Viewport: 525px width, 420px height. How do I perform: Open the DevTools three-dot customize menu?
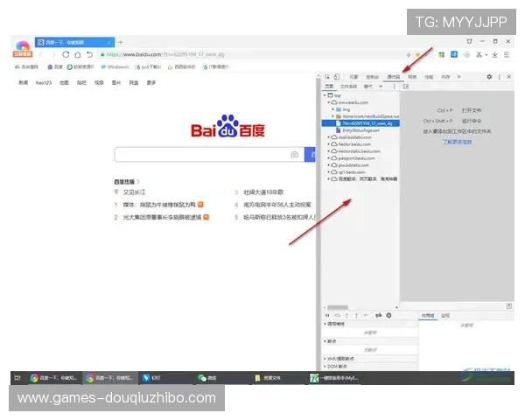click(500, 77)
